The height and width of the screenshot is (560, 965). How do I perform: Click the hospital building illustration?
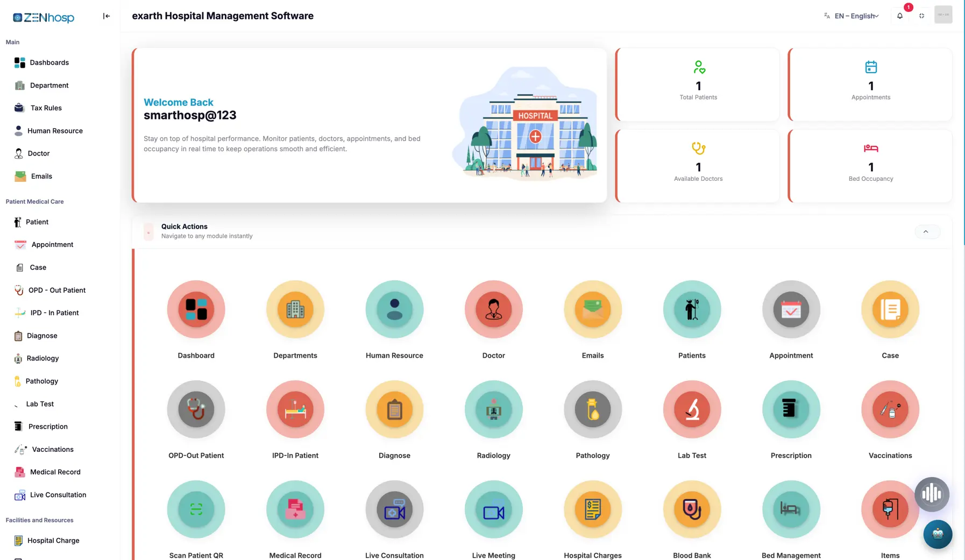pos(525,123)
